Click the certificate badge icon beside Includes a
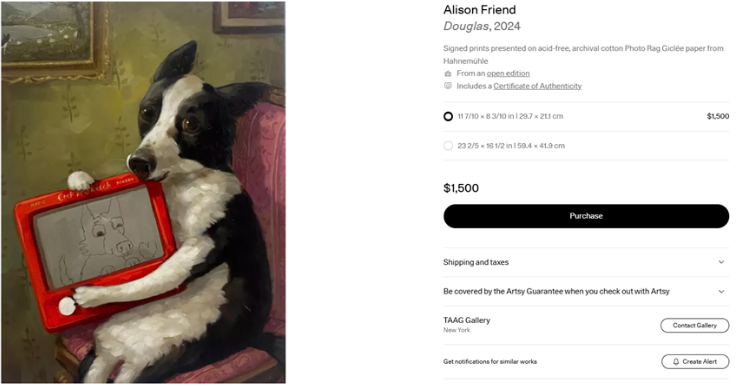The image size is (740, 386). pos(448,86)
